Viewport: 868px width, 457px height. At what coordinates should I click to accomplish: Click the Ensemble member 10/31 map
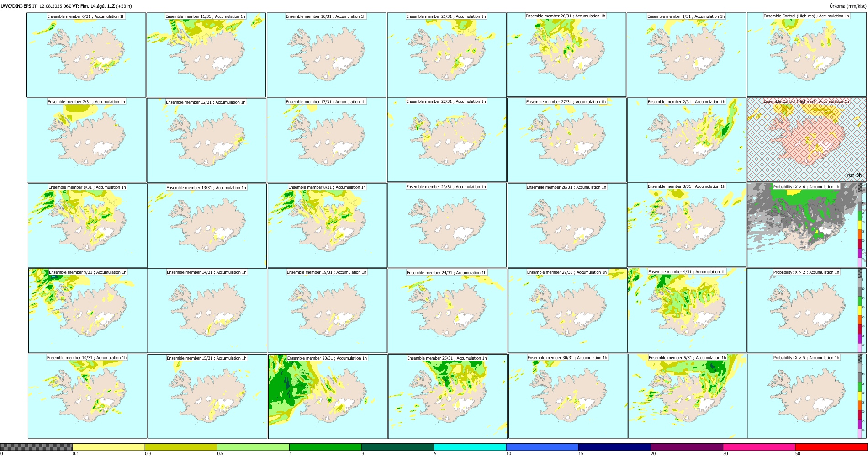tap(87, 396)
